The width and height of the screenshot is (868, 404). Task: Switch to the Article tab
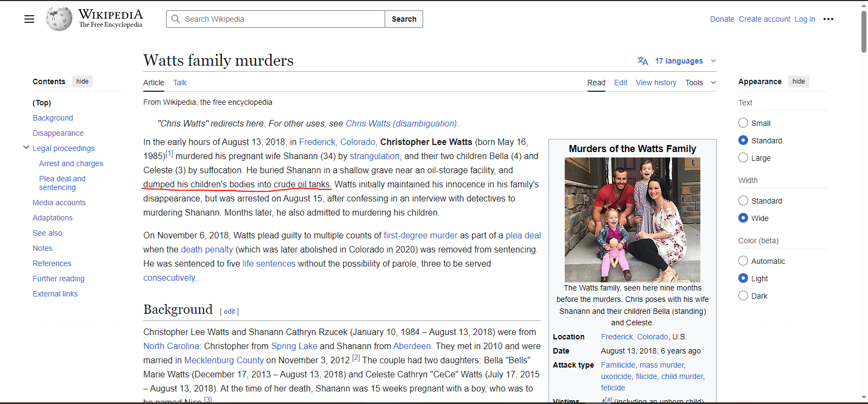tap(154, 83)
